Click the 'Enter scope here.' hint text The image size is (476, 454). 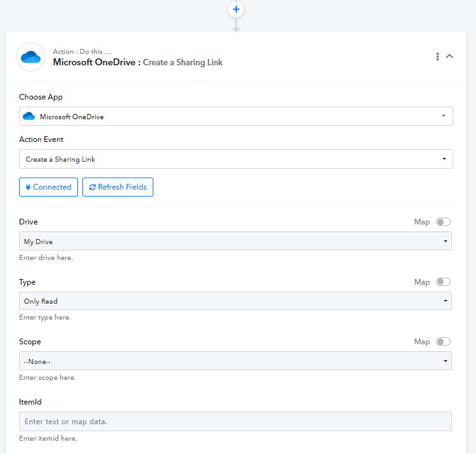(x=48, y=377)
